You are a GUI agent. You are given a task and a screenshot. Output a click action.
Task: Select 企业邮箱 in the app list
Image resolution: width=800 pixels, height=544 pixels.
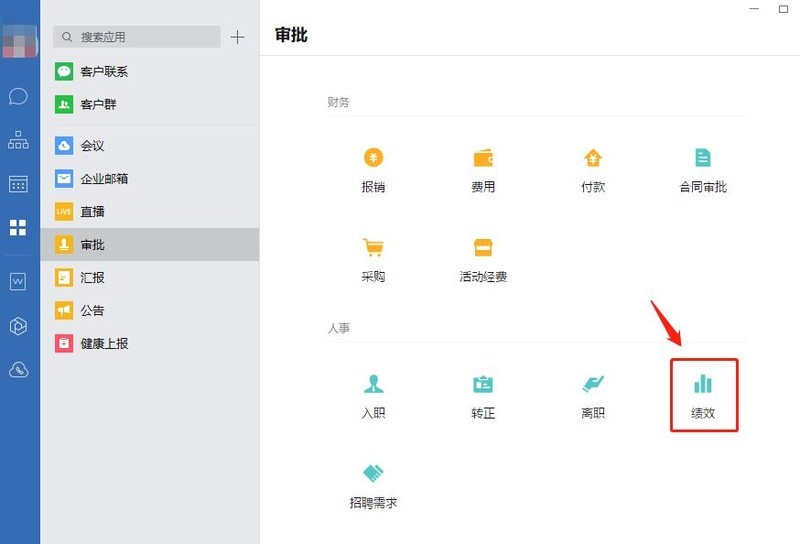[104, 179]
